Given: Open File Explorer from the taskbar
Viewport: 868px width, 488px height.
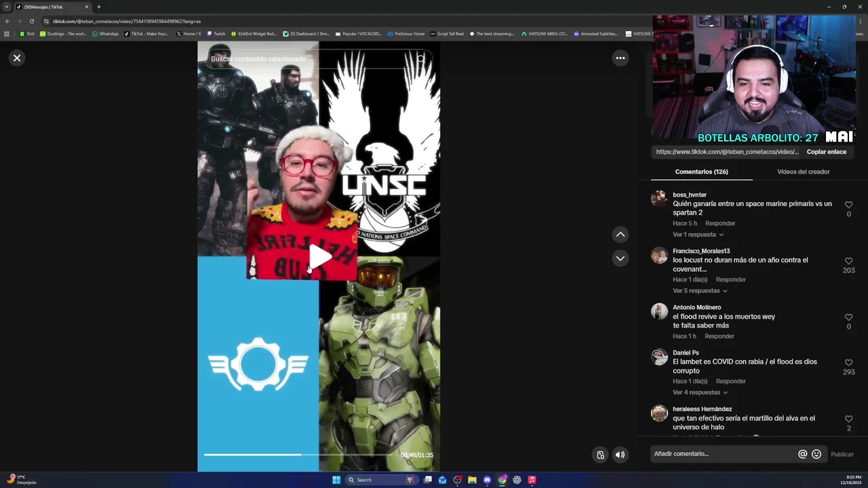Looking at the screenshot, I should 472,480.
